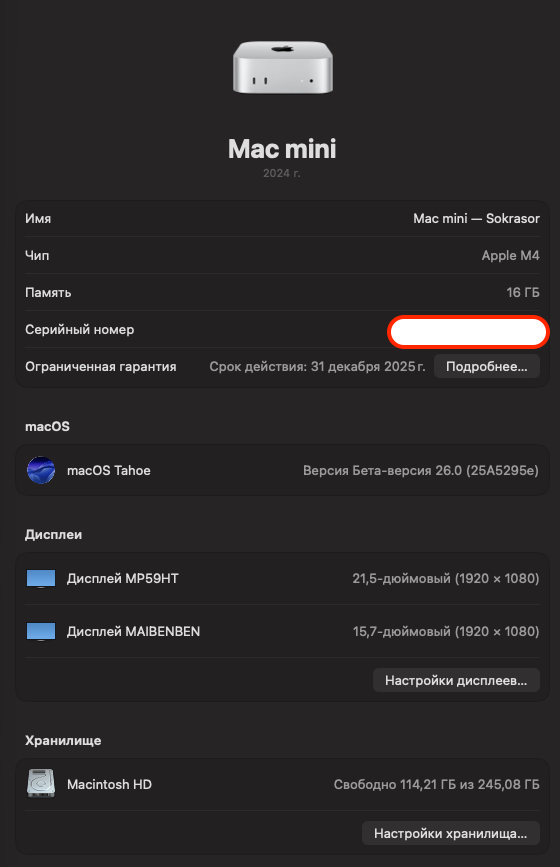
Task: Click the Macintosh HD drive icon
Action: [41, 784]
